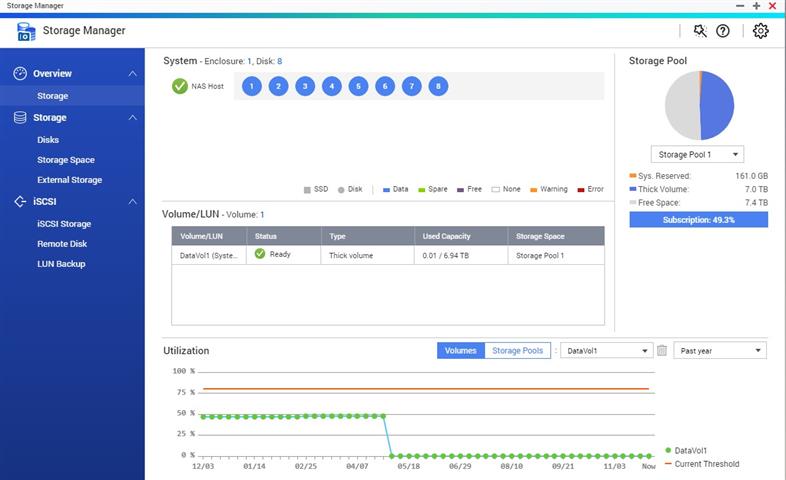Select disk 1 in enclosure

tap(252, 86)
